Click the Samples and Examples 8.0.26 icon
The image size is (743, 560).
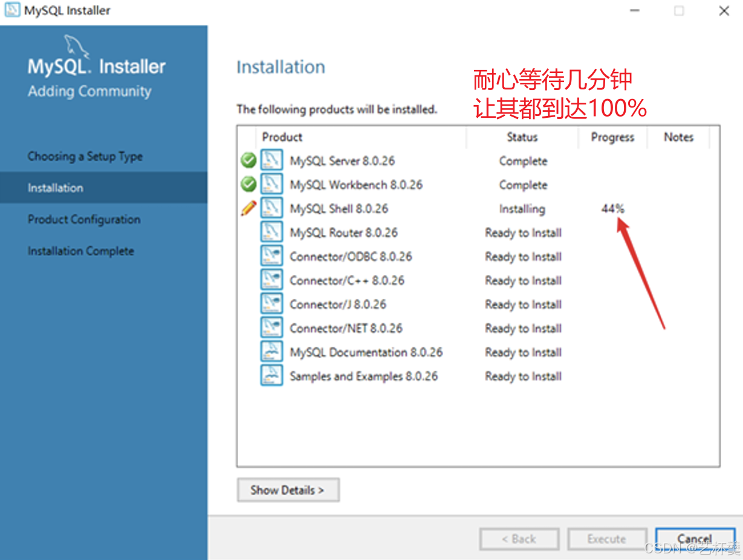[271, 375]
